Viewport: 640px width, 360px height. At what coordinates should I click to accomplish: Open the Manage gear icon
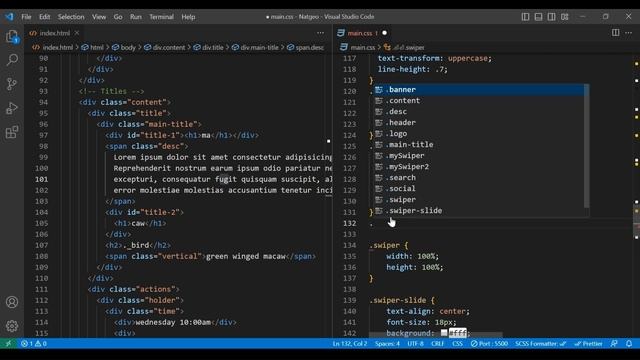[12, 326]
